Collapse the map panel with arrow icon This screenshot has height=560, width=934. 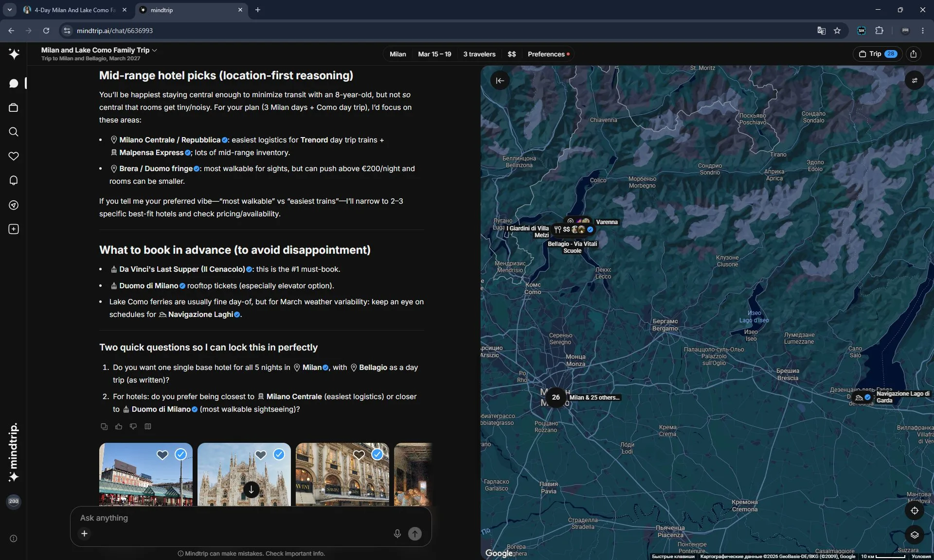click(500, 81)
